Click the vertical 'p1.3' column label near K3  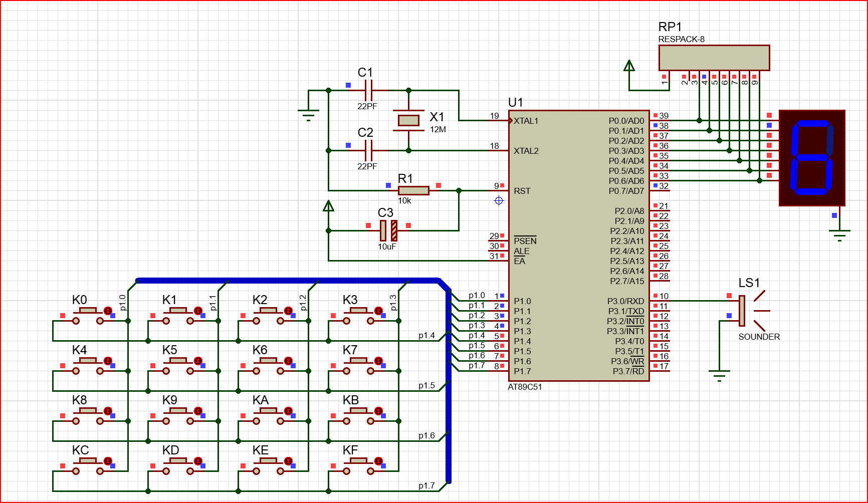[x=393, y=303]
